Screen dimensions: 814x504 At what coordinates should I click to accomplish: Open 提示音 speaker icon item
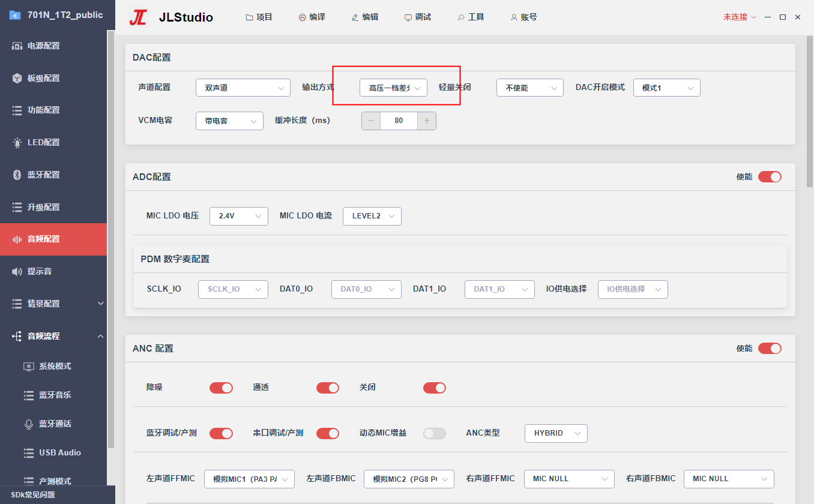click(x=53, y=271)
